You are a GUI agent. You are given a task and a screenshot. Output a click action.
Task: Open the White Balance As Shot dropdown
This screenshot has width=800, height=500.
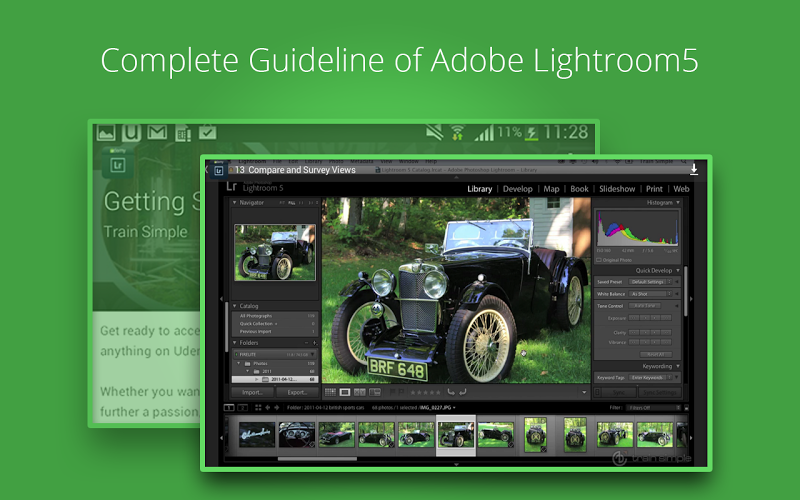click(651, 294)
